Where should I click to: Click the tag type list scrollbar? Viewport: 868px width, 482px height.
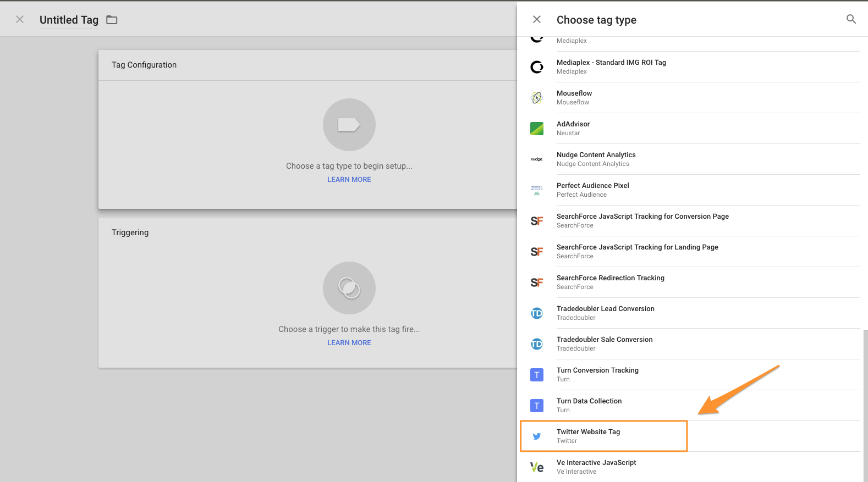[x=865, y=406]
